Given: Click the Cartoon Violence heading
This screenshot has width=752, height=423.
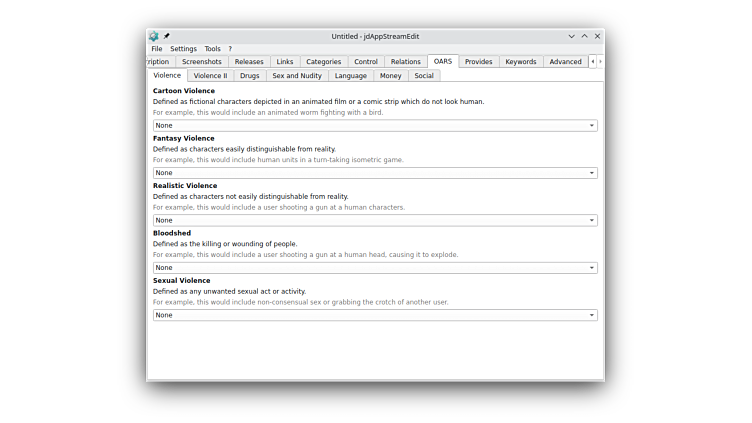Looking at the screenshot, I should pyautogui.click(x=184, y=91).
